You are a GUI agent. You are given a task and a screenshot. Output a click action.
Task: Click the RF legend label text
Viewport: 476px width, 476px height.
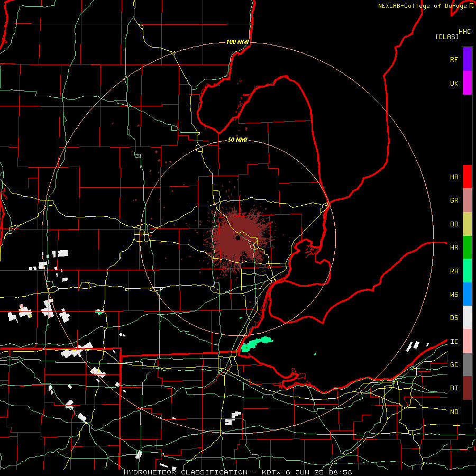(454, 59)
